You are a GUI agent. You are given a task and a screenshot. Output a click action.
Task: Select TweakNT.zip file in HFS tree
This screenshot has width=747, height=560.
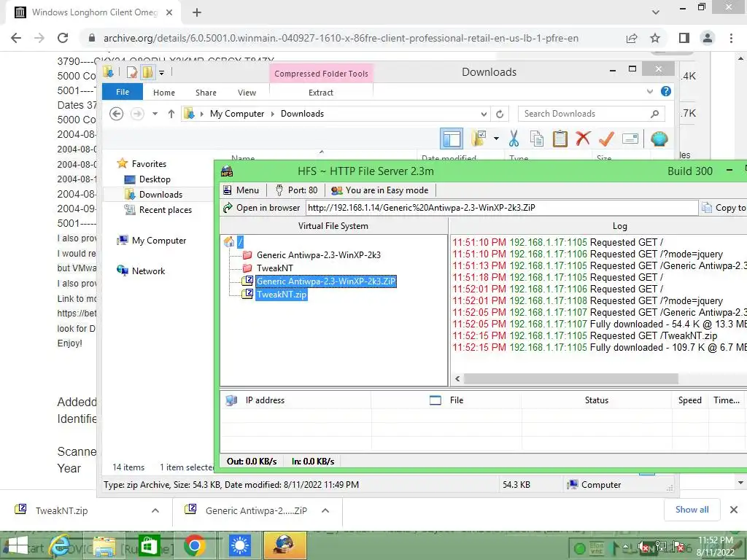pos(281,295)
